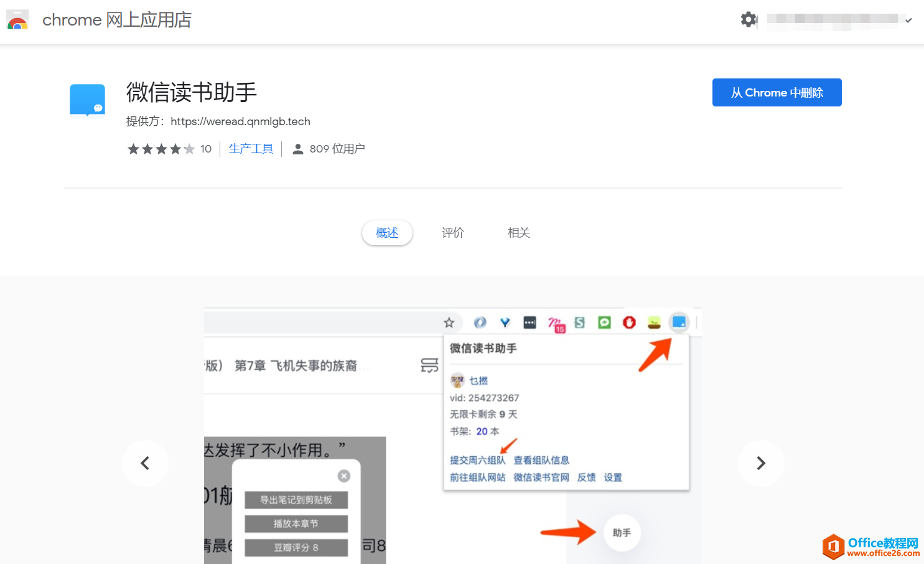Click 播放本章节 button in preview
The height and width of the screenshot is (564, 924).
pos(296,524)
